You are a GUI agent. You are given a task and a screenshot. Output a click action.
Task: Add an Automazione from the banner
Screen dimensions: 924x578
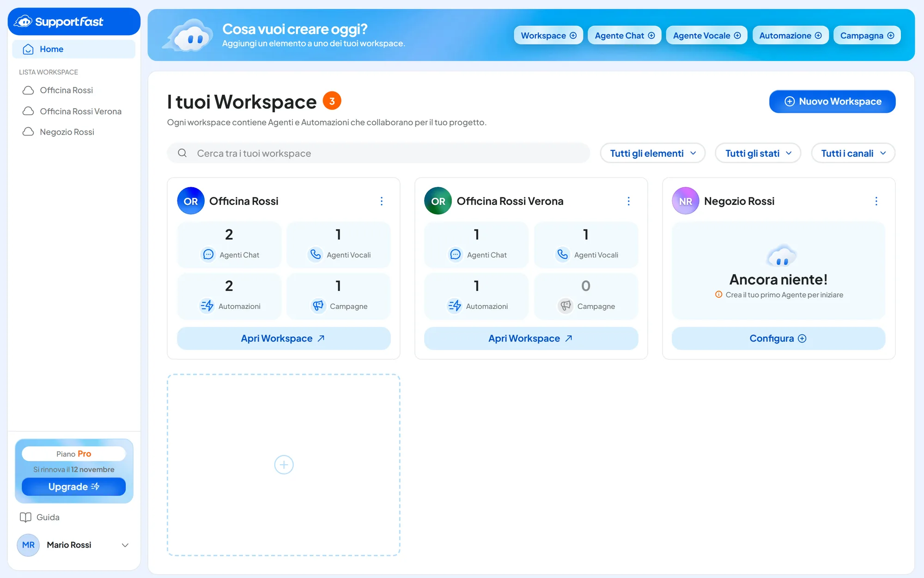pos(790,36)
